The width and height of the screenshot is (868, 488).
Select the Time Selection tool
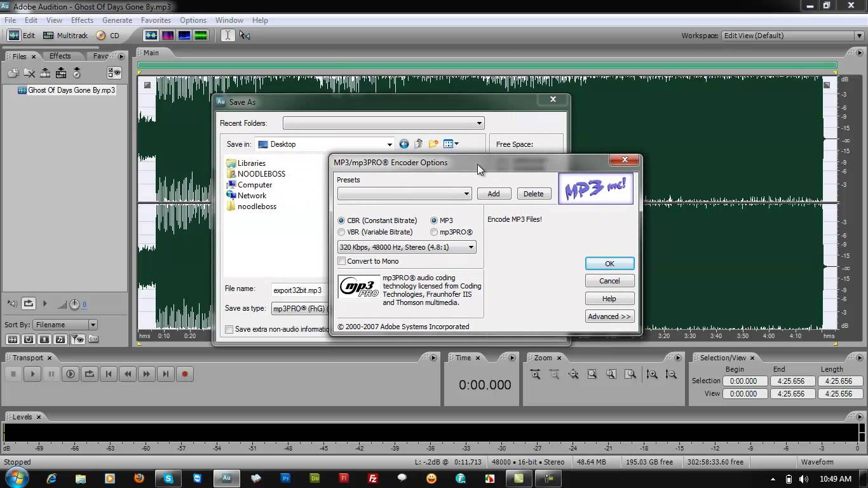pos(227,36)
